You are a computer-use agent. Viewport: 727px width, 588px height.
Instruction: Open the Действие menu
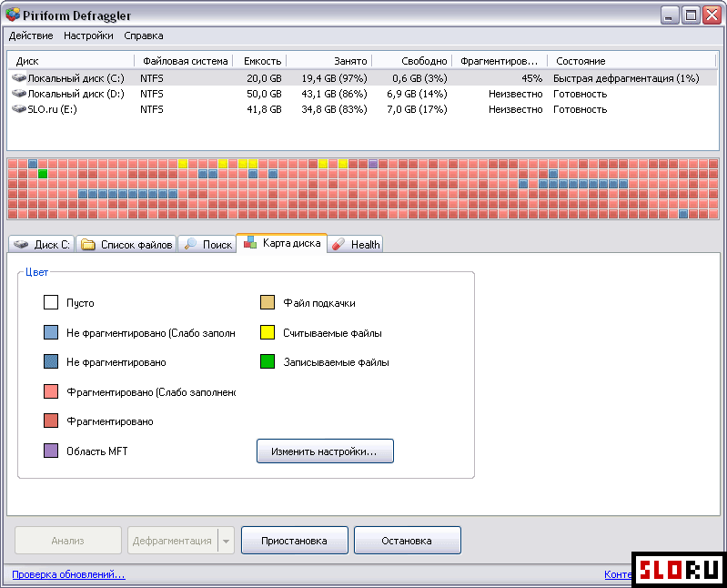31,35
